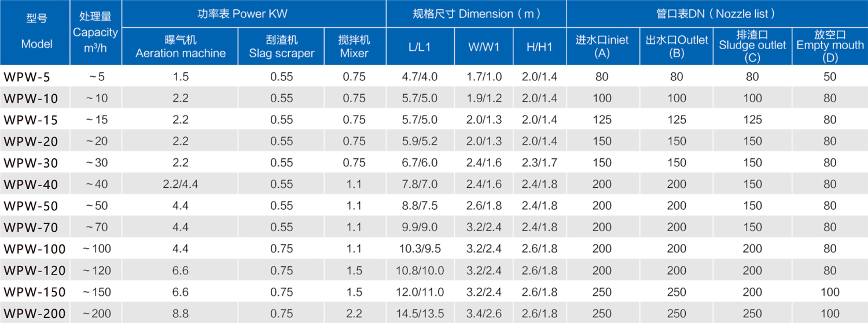This screenshot has height=323, width=868.
Task: Select the Mixer column header
Action: pos(354,46)
